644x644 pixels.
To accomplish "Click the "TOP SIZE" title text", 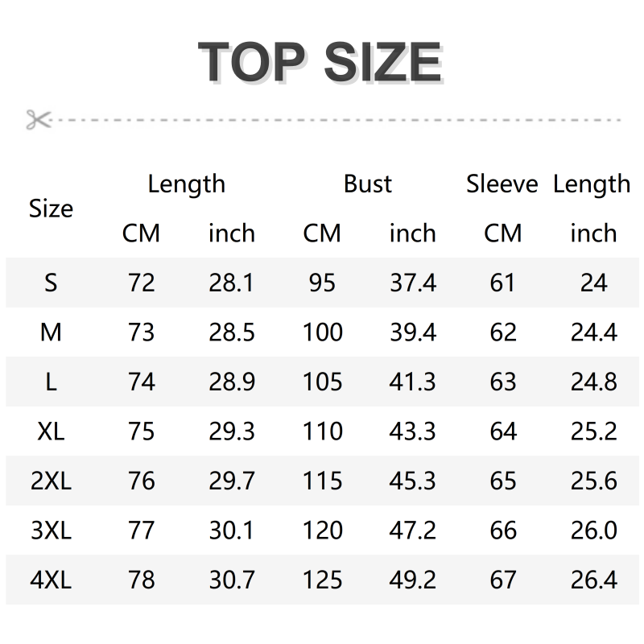I will point(320,63).
